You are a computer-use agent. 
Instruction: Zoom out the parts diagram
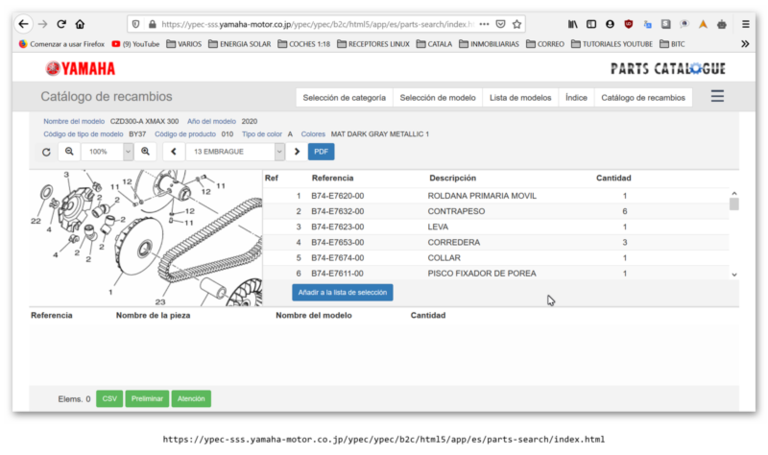coord(69,152)
